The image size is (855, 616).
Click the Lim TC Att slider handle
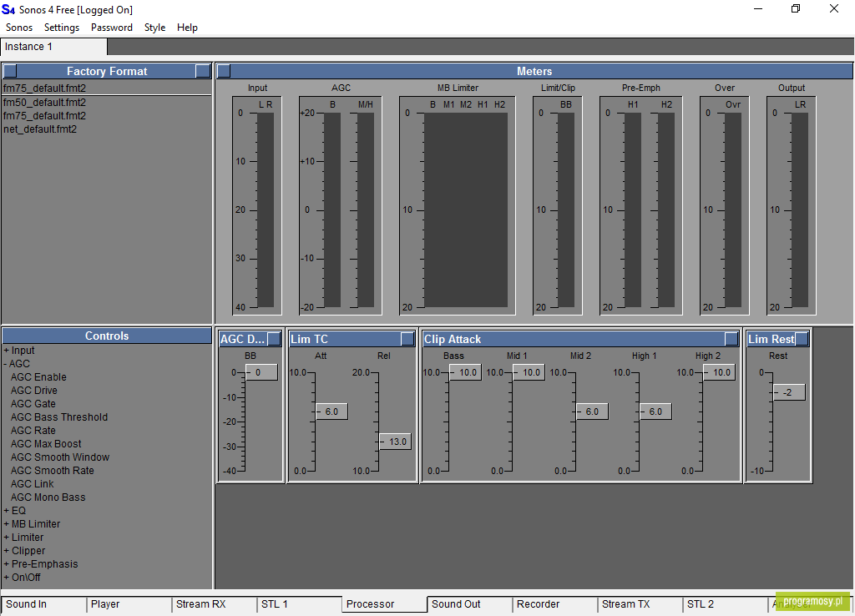coord(332,412)
